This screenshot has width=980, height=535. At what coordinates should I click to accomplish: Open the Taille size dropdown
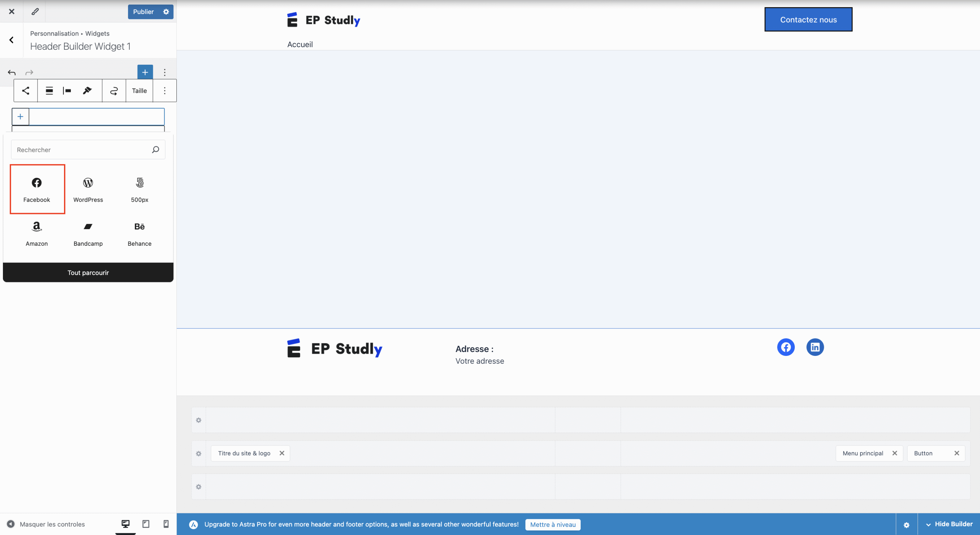click(x=139, y=91)
